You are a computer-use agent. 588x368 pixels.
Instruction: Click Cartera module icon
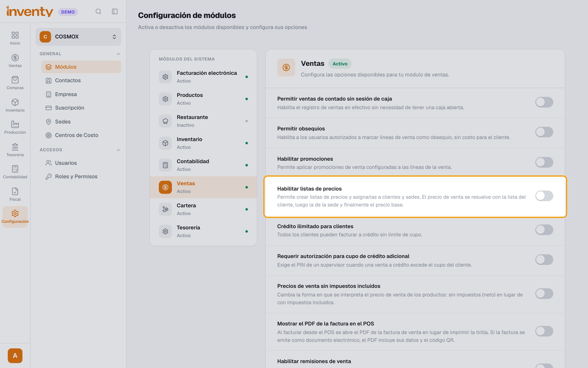pos(165,209)
